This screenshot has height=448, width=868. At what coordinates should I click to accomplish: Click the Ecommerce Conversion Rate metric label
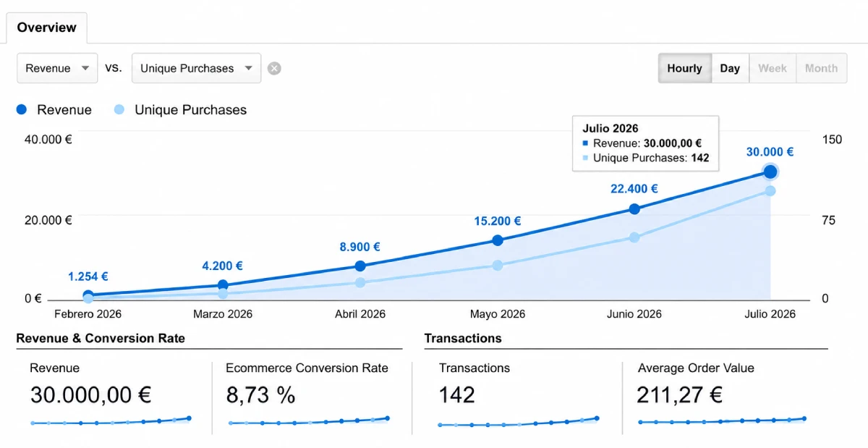pyautogui.click(x=307, y=368)
